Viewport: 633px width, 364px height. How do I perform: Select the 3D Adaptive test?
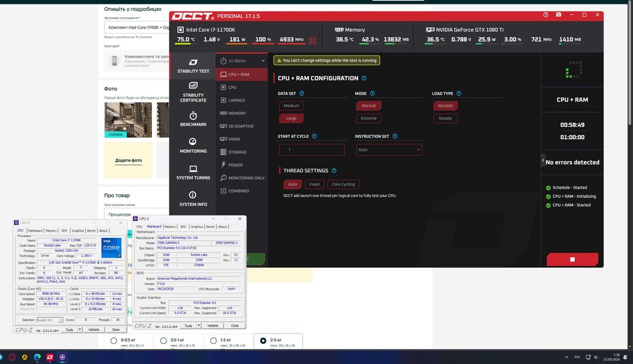241,127
